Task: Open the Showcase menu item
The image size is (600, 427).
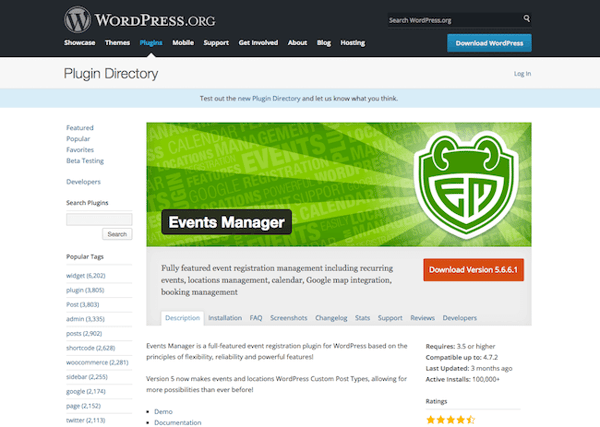Action: coord(80,42)
